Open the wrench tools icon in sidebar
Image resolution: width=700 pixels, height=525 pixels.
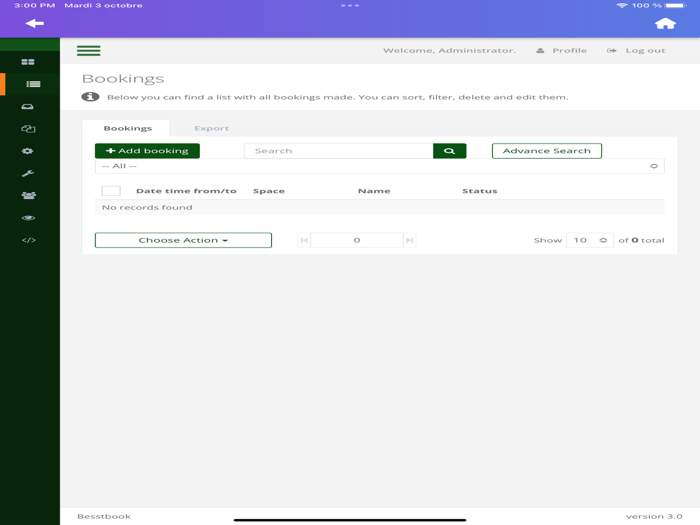tap(28, 173)
